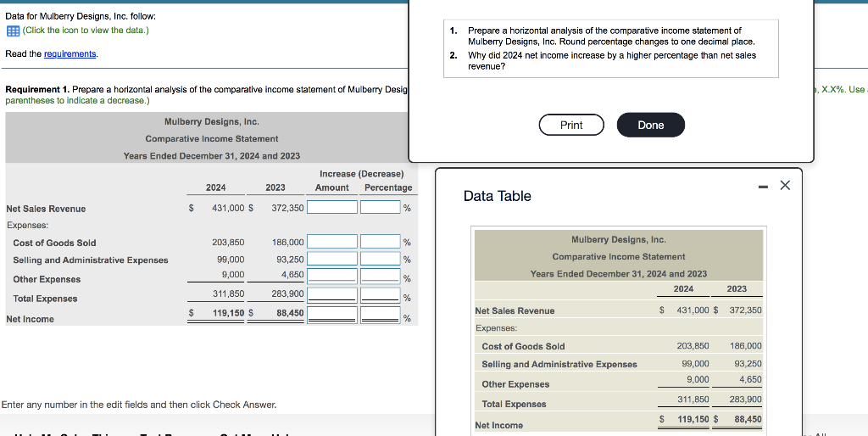Select Net Income percentage field
The image size is (868, 436).
(381, 315)
